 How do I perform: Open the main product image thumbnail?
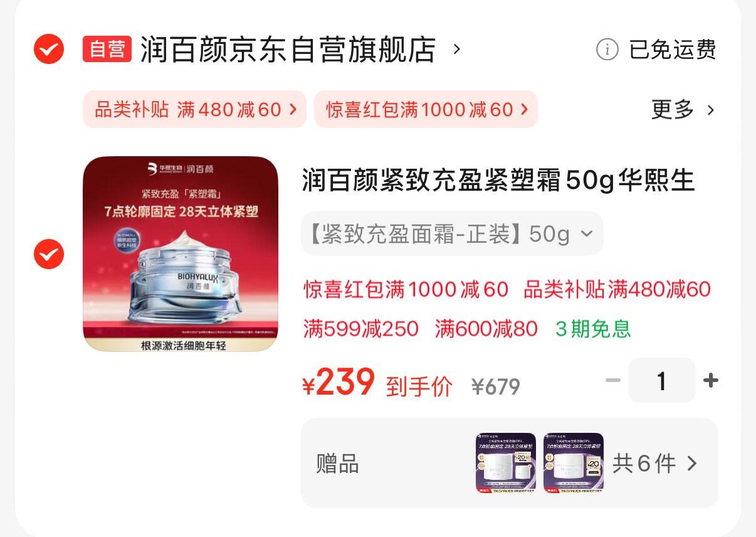coord(181,253)
